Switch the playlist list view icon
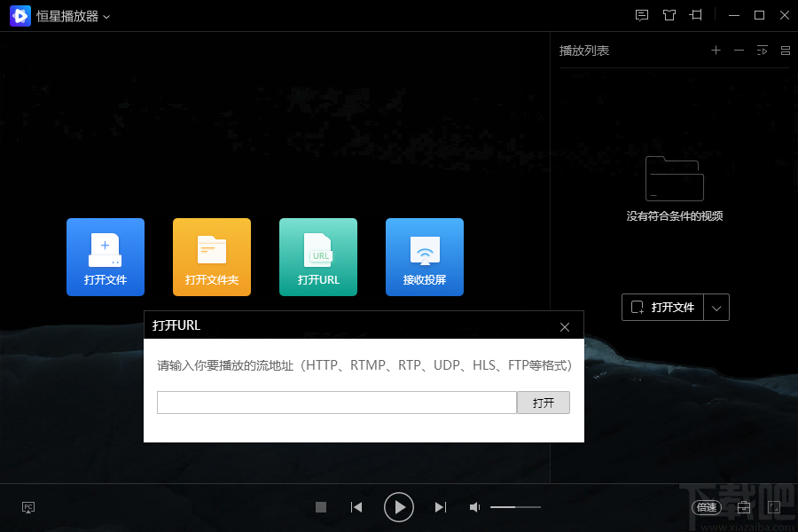This screenshot has width=798, height=532. coord(786,51)
